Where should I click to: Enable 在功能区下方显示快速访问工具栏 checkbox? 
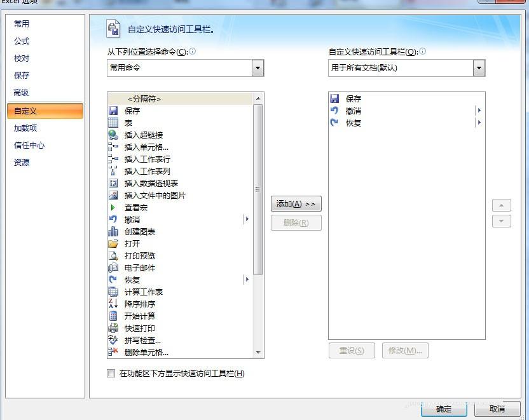(111, 374)
